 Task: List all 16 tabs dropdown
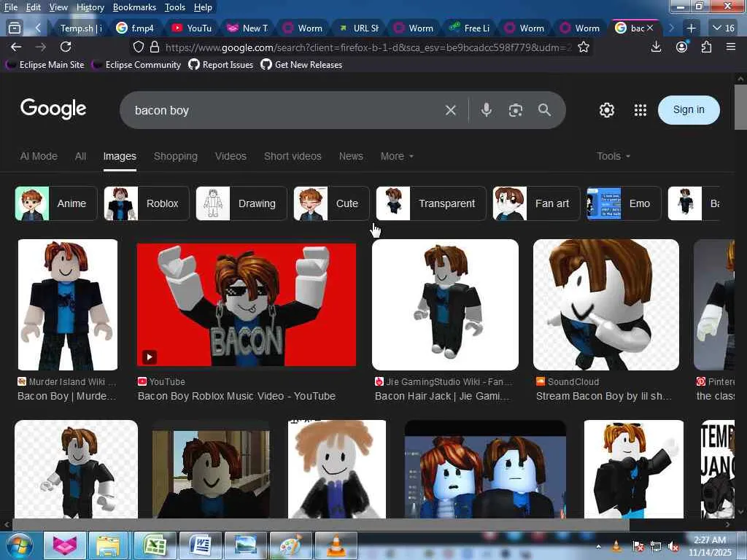(x=723, y=28)
